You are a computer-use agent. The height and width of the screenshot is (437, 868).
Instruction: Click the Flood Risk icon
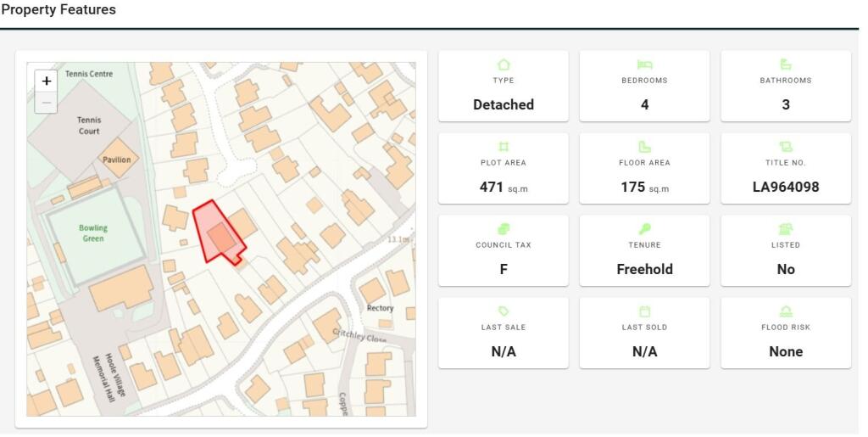click(x=786, y=311)
